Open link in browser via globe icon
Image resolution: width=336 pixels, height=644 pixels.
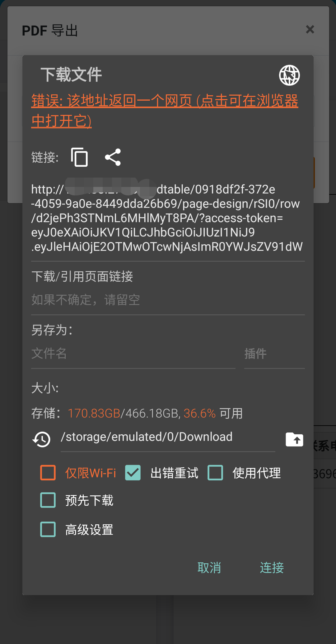[x=289, y=75]
